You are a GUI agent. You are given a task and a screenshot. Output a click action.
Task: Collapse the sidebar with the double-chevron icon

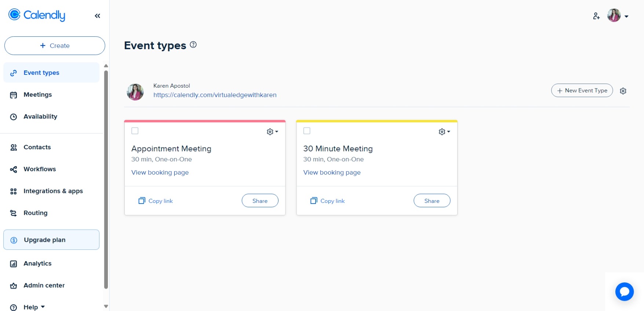[97, 16]
